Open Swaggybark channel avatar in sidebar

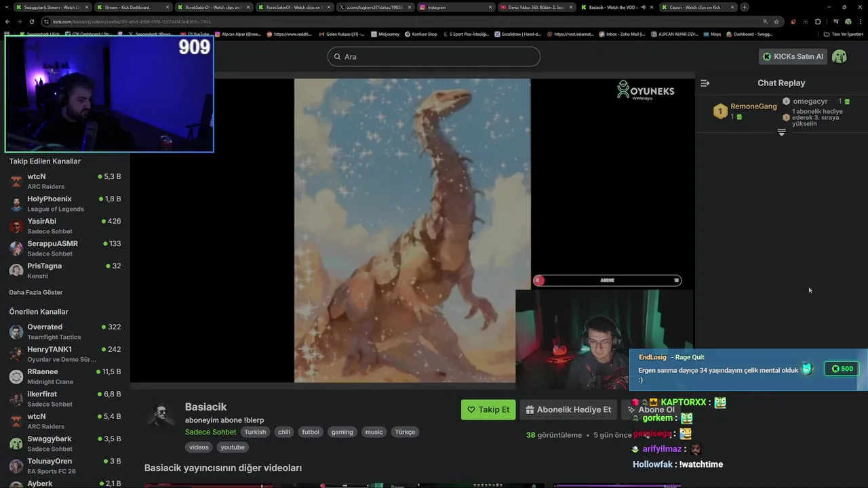pos(16,443)
